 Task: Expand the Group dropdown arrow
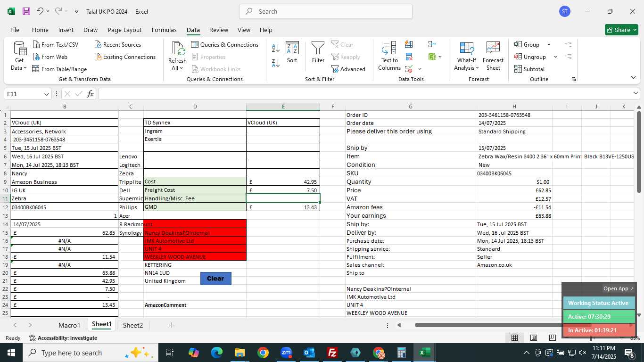[549, 45]
